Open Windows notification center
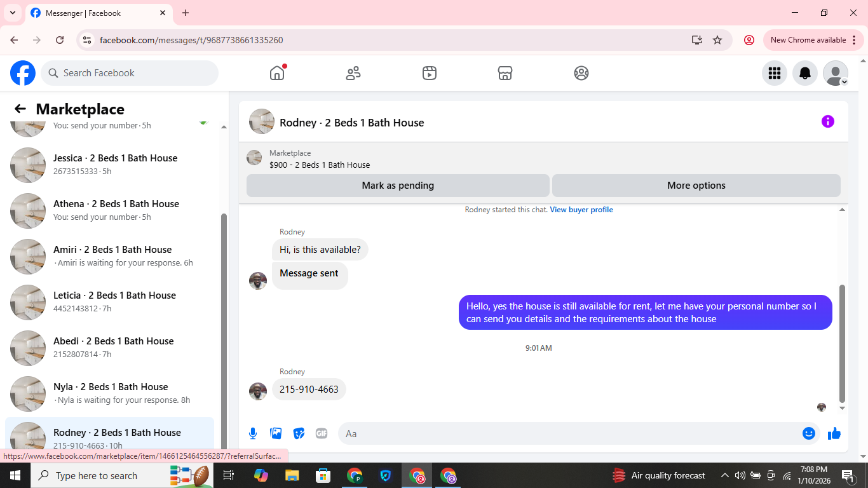 coord(848,475)
